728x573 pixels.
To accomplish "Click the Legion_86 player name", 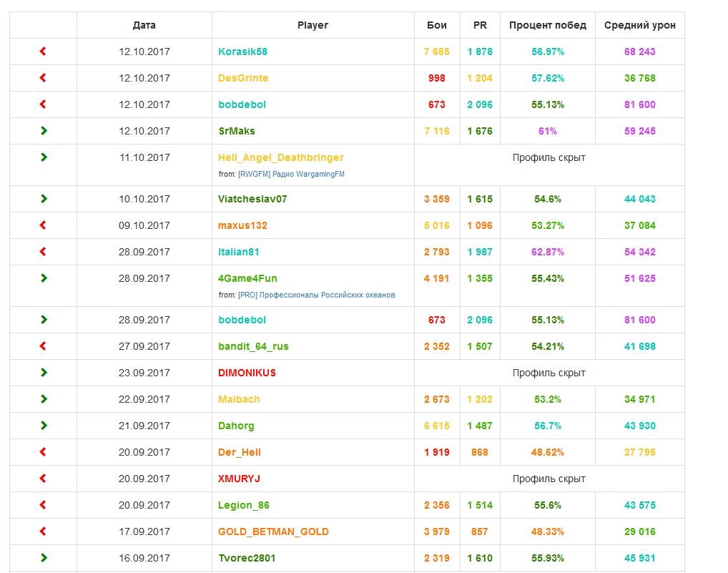I will click(244, 505).
